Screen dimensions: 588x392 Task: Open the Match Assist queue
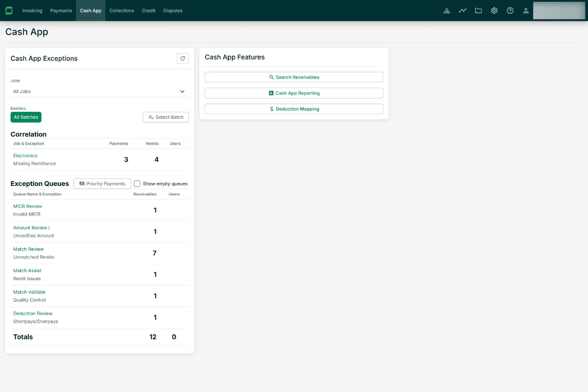[28, 271]
